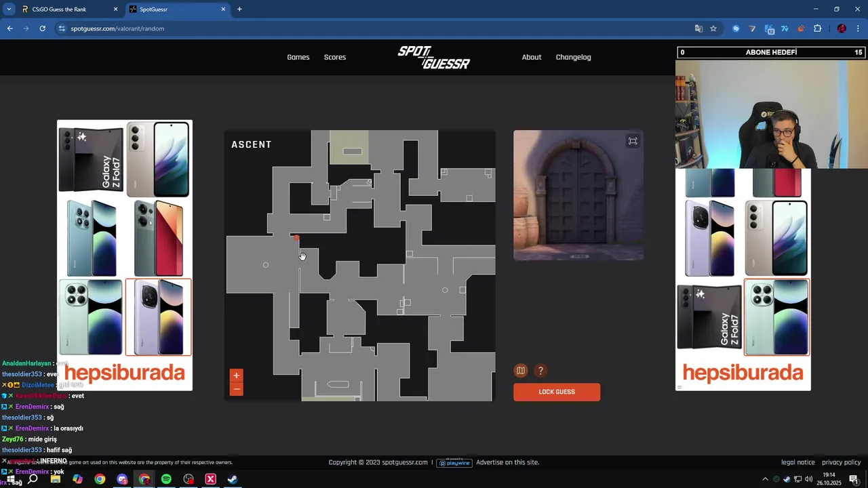Click the SpotGuessr logo
This screenshot has height=488, width=868.
coord(434,57)
